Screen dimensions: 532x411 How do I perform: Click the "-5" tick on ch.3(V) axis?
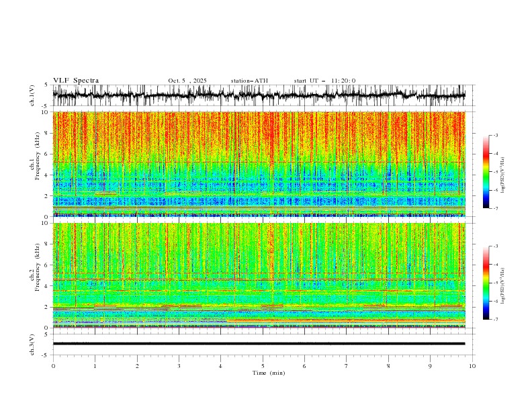(x=46, y=355)
